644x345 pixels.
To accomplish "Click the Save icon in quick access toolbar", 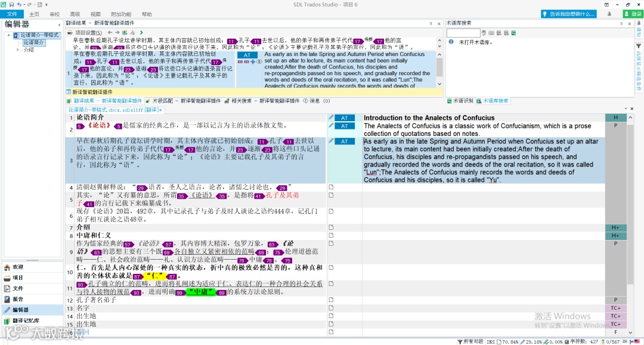I will pyautogui.click(x=11, y=4).
